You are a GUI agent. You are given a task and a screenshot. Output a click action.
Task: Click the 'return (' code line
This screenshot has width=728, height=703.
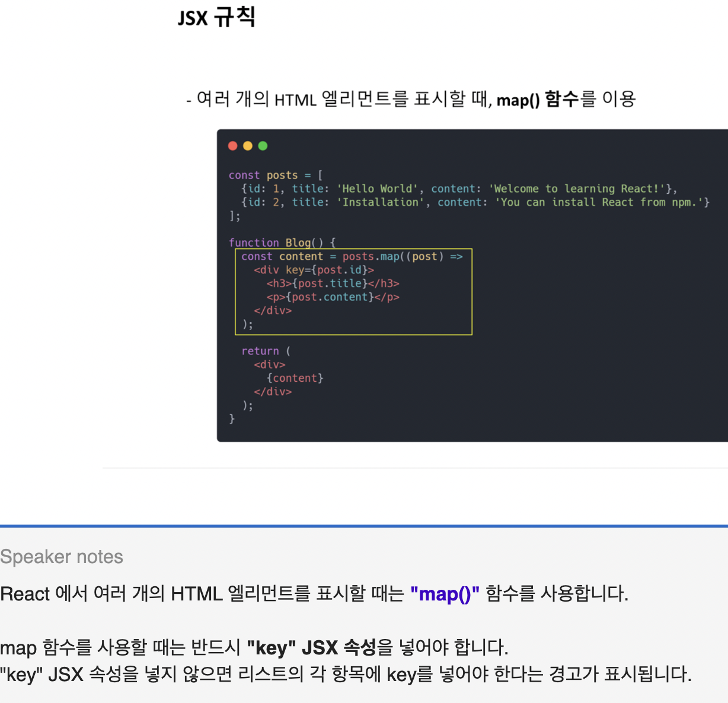tap(266, 351)
